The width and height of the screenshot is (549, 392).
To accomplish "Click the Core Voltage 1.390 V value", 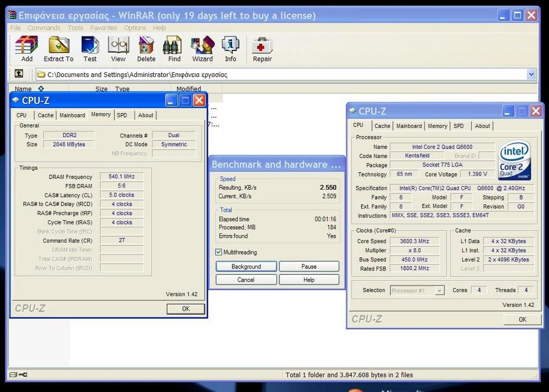I will click(478, 174).
